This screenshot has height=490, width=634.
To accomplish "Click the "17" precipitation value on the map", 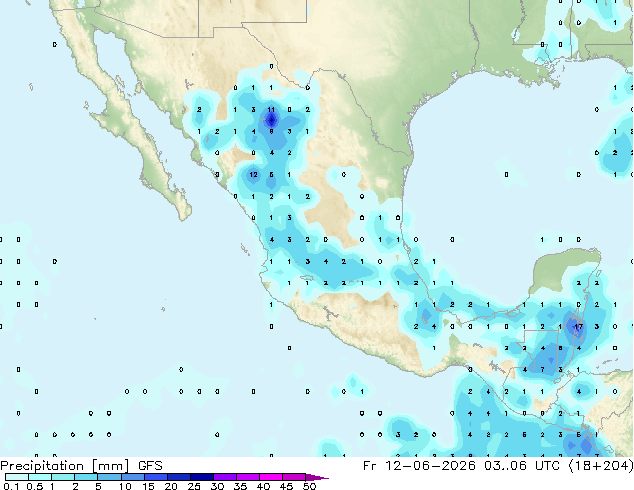I will 579,326.
